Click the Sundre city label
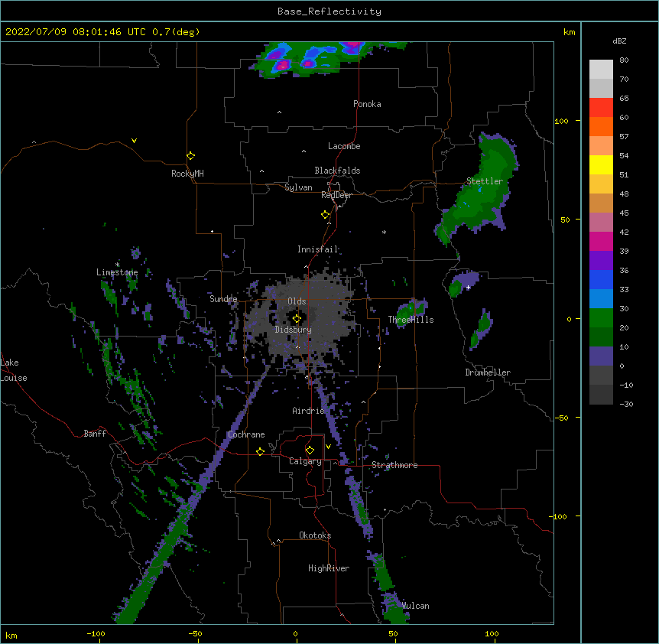Screen dimensions: 659x644 click(223, 299)
